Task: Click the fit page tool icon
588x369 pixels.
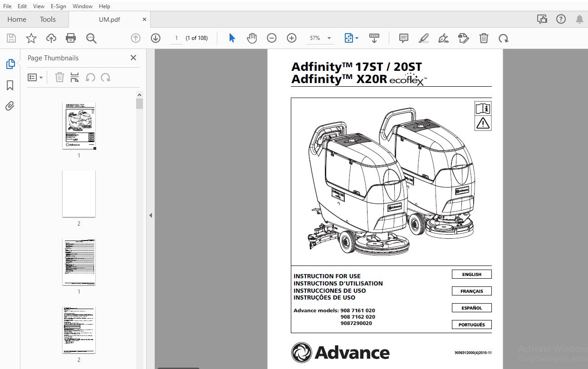Action: pos(348,38)
